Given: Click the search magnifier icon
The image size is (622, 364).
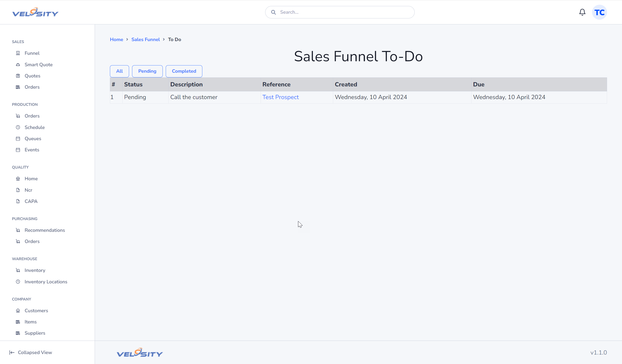Looking at the screenshot, I should point(273,12).
